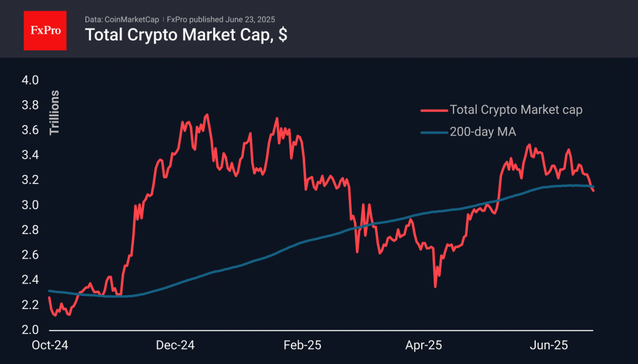The width and height of the screenshot is (638, 364).
Task: Click the FxPro logo
Action: click(x=45, y=29)
